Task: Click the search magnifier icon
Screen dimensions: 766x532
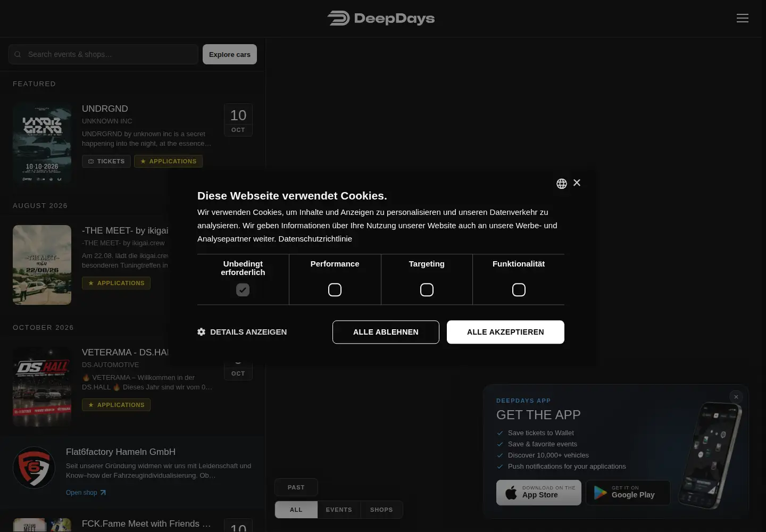Action: pyautogui.click(x=18, y=54)
